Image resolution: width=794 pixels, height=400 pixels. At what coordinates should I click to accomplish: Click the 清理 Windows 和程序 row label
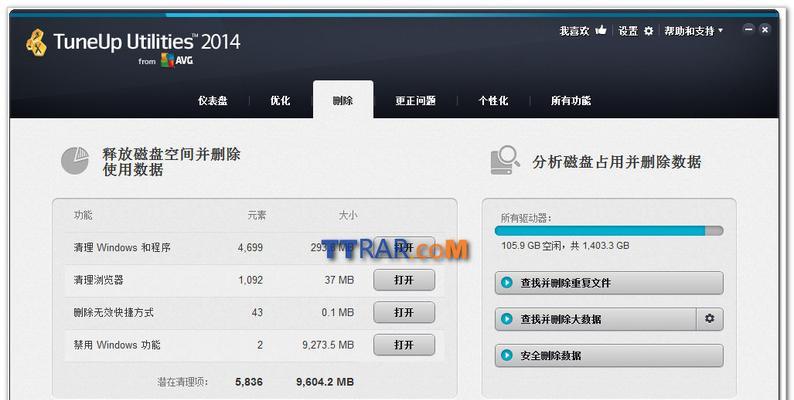point(122,248)
